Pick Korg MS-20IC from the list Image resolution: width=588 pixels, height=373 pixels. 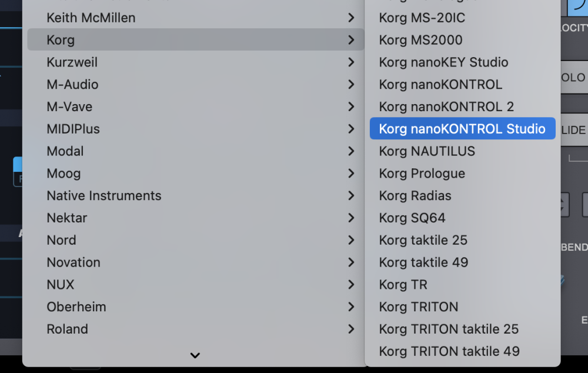(x=422, y=18)
